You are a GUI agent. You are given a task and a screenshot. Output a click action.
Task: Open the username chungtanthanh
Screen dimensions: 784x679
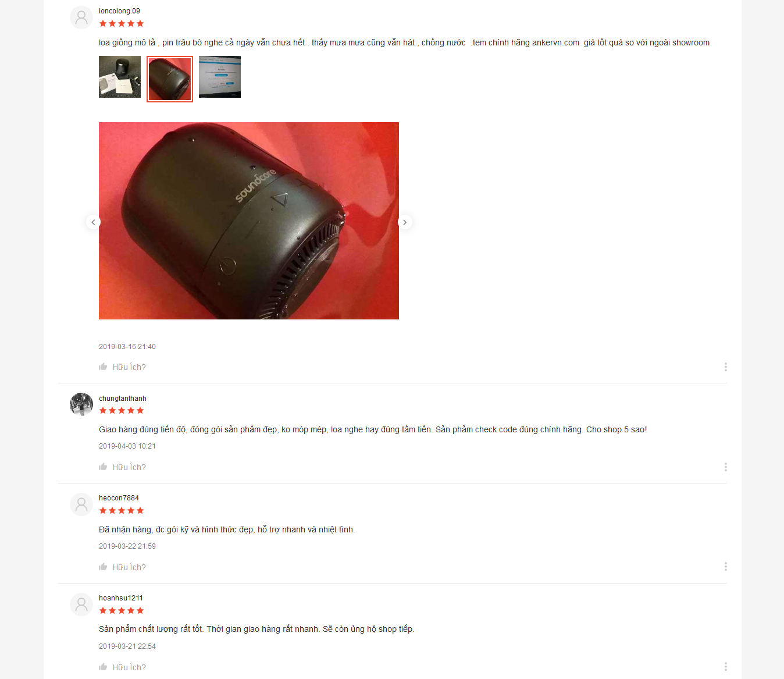point(123,399)
